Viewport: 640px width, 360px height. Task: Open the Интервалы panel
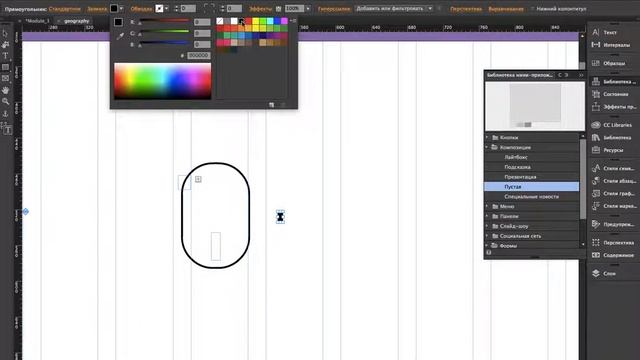point(611,45)
